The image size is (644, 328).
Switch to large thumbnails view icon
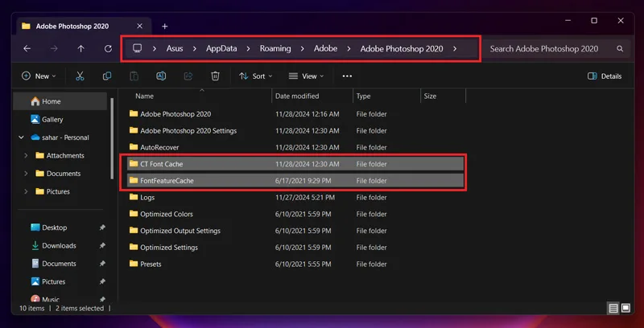[x=625, y=308]
